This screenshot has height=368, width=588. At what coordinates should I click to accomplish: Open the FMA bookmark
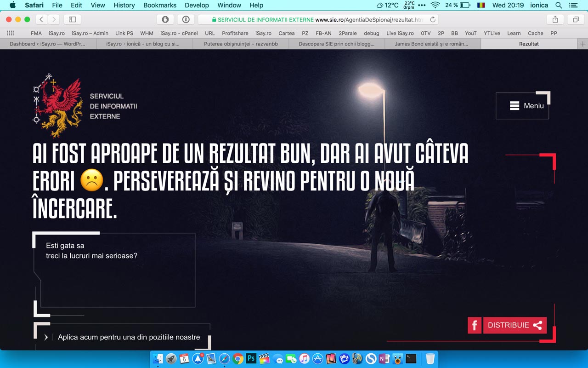click(x=36, y=33)
